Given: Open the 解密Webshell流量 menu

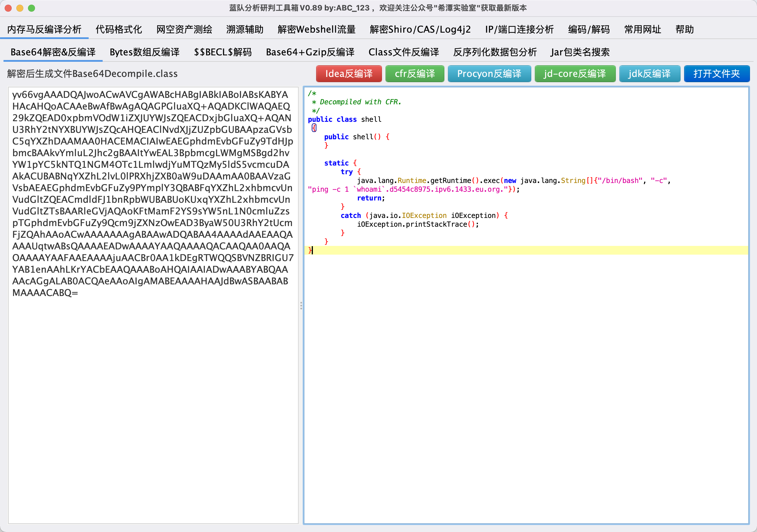Looking at the screenshot, I should 316,29.
